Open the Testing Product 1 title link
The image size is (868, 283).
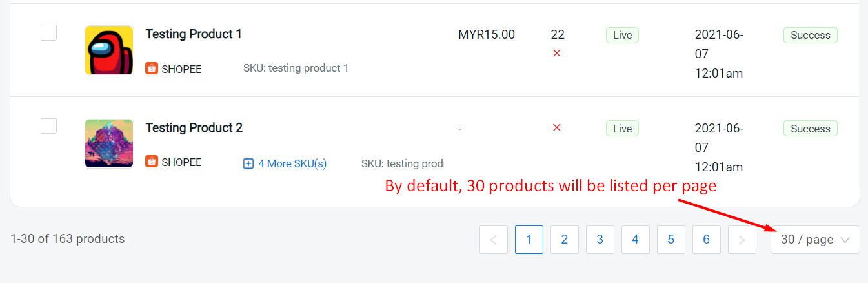coord(194,34)
